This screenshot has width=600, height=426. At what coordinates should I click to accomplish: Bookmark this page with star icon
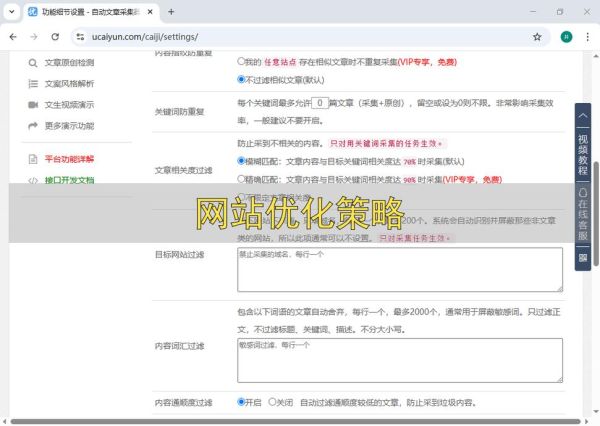point(537,37)
